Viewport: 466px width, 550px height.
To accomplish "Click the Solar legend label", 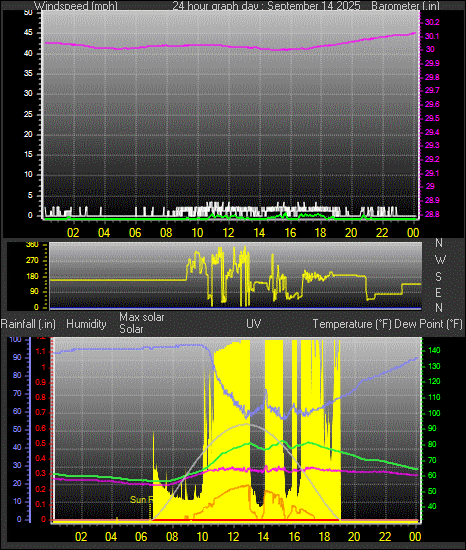I will click(x=131, y=329).
